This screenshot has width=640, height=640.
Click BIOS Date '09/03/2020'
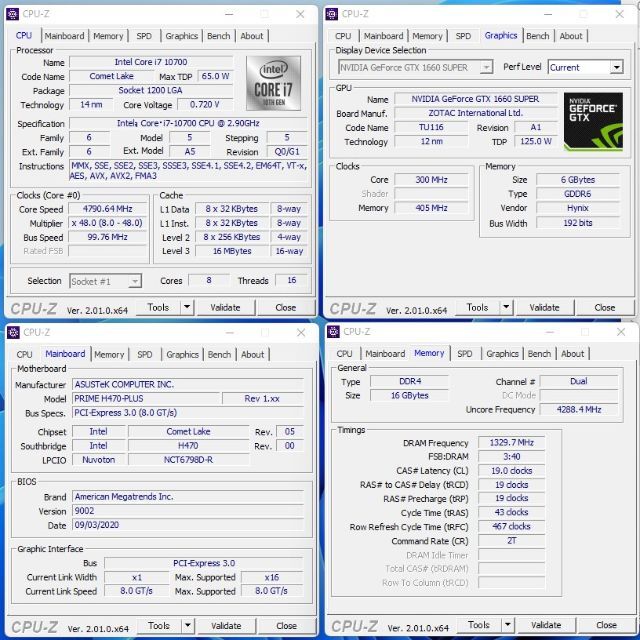click(x=188, y=525)
